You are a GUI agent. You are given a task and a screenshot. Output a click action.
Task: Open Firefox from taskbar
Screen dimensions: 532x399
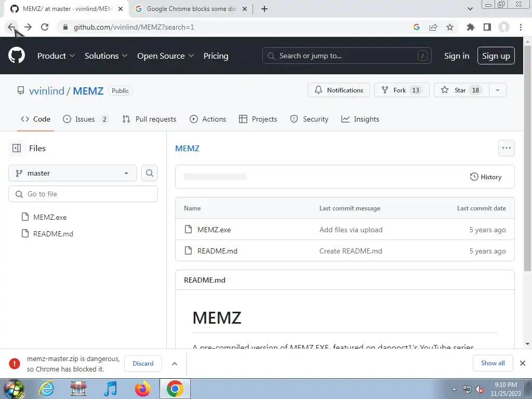(x=142, y=389)
